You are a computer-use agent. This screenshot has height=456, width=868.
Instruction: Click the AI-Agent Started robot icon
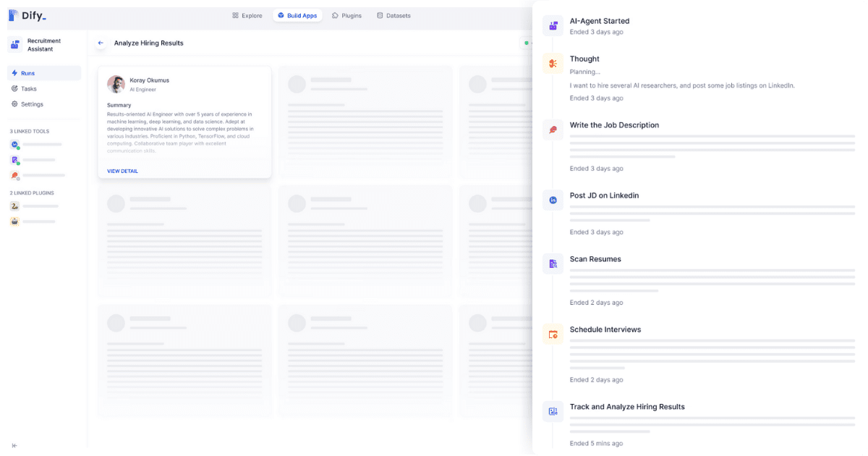(x=553, y=26)
